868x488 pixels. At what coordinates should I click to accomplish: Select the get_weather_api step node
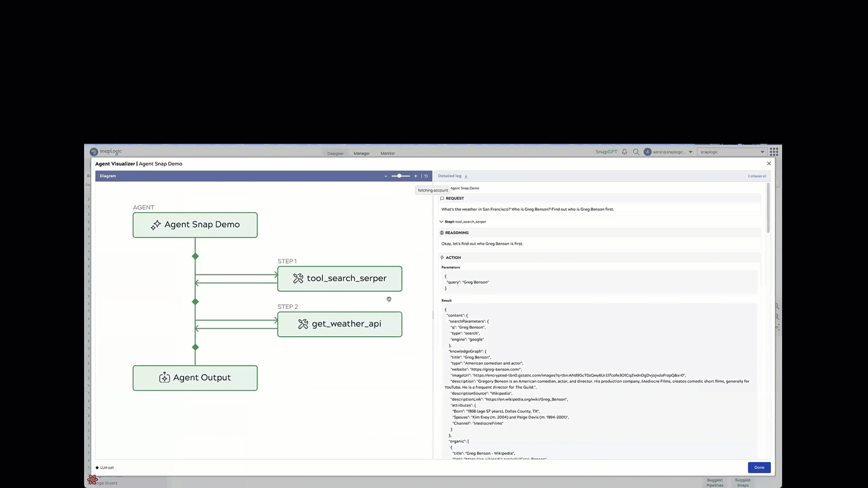(340, 324)
